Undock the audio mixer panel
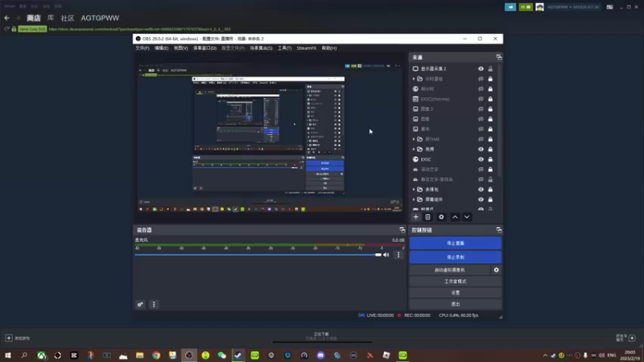This screenshot has width=644, height=362. point(402,230)
